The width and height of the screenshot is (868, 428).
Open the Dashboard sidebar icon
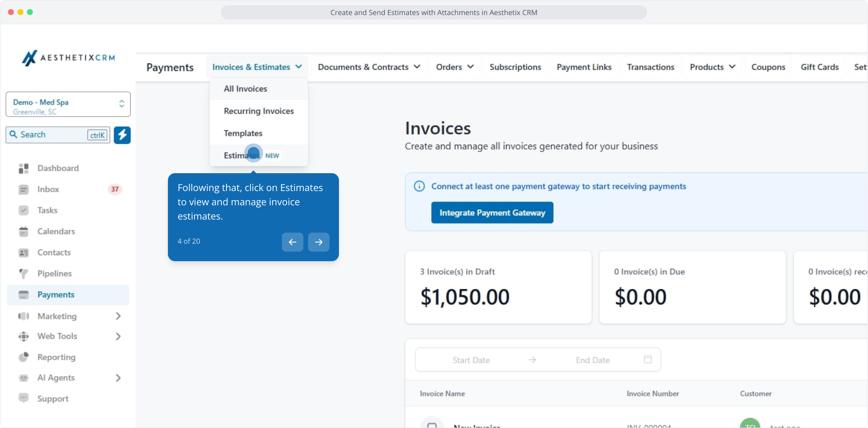coord(24,168)
